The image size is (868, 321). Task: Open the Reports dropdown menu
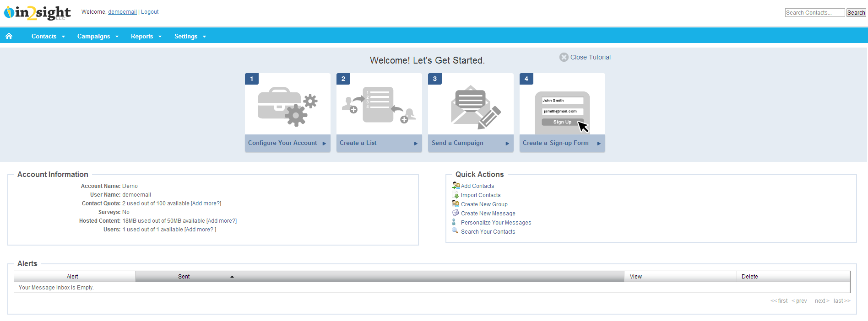click(146, 36)
